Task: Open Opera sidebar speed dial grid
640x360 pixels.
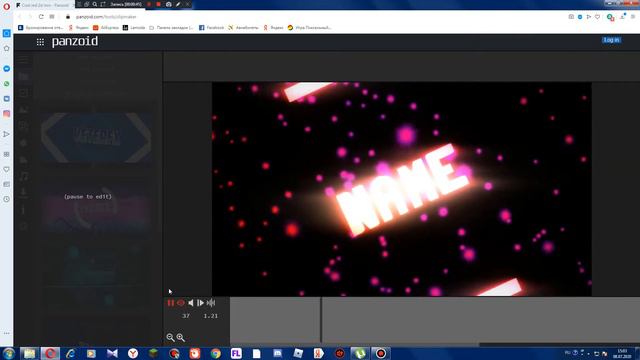Action: [x=7, y=154]
